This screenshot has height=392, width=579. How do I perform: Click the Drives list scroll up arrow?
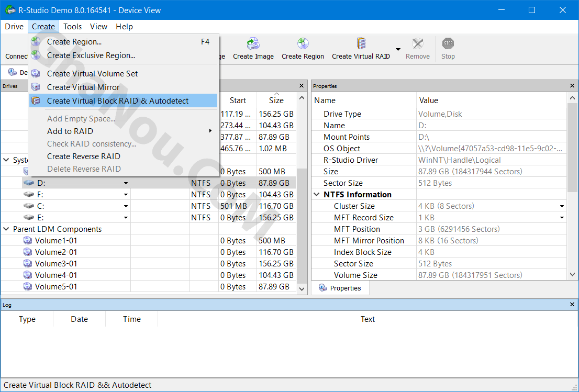pyautogui.click(x=302, y=98)
